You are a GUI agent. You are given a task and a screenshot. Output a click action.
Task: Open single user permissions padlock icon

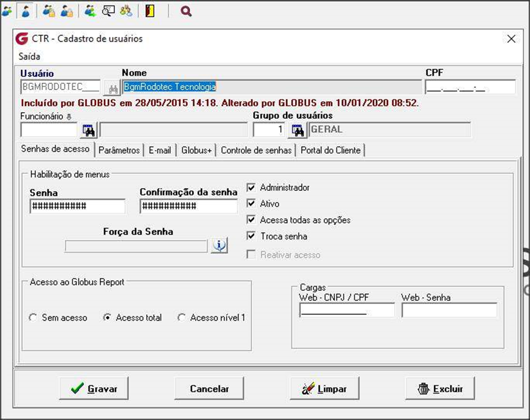(x=67, y=11)
